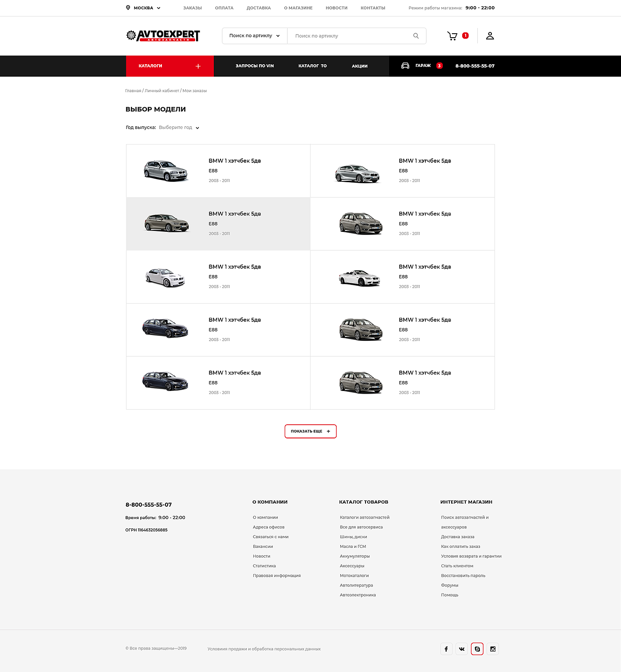Open the shopping cart
The image size is (621, 672).
coord(452,36)
